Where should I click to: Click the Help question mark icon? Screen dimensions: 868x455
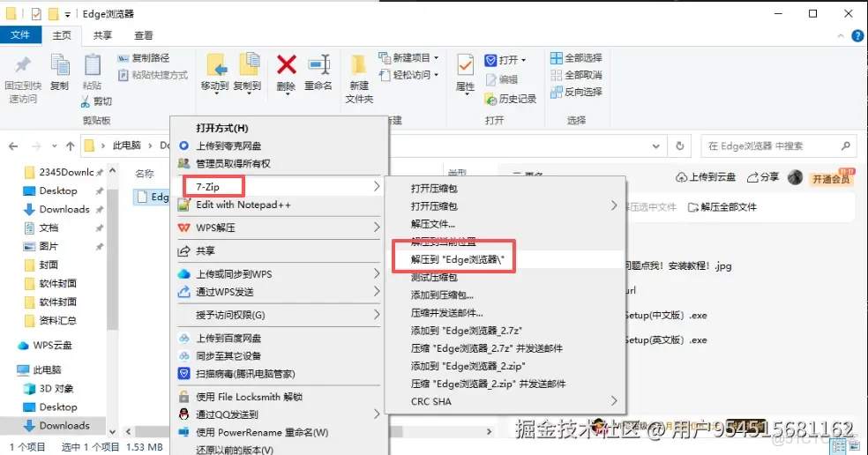(x=857, y=36)
